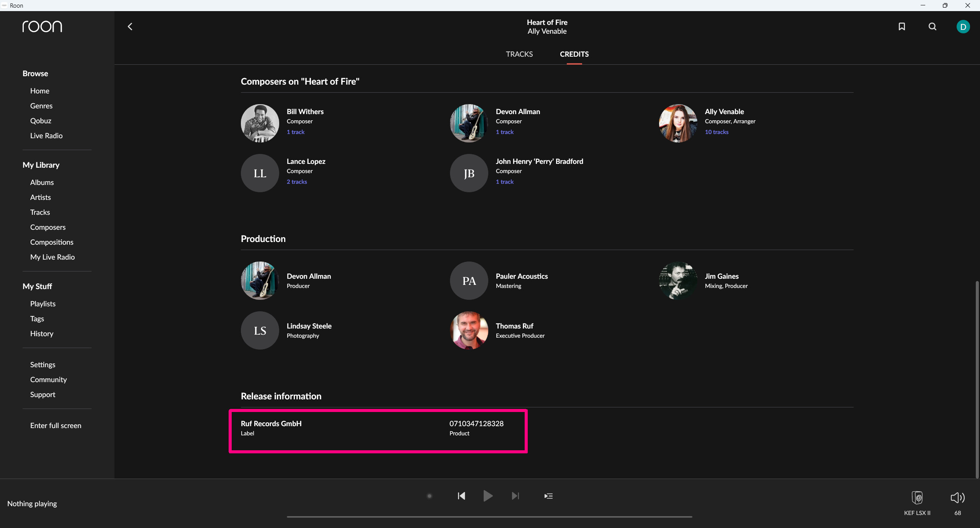
Task: Select the CREDITS tab
Action: tap(574, 54)
